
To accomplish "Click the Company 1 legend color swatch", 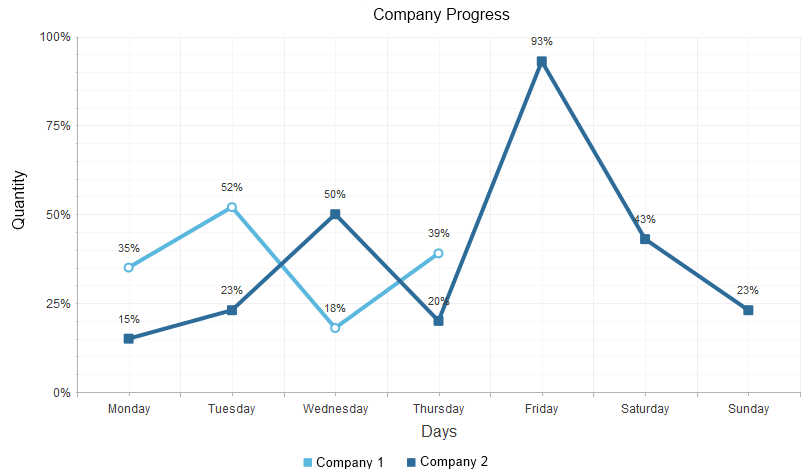I will 308,462.
